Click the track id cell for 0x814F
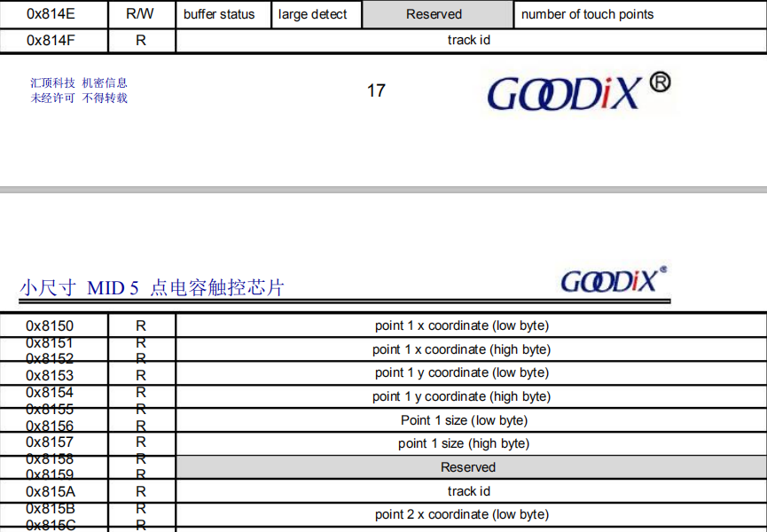Screen dimensions: 767x532 click(x=470, y=40)
